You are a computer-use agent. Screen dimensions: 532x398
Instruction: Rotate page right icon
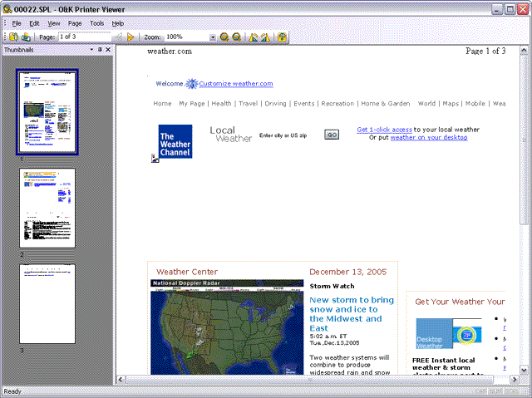coord(265,37)
